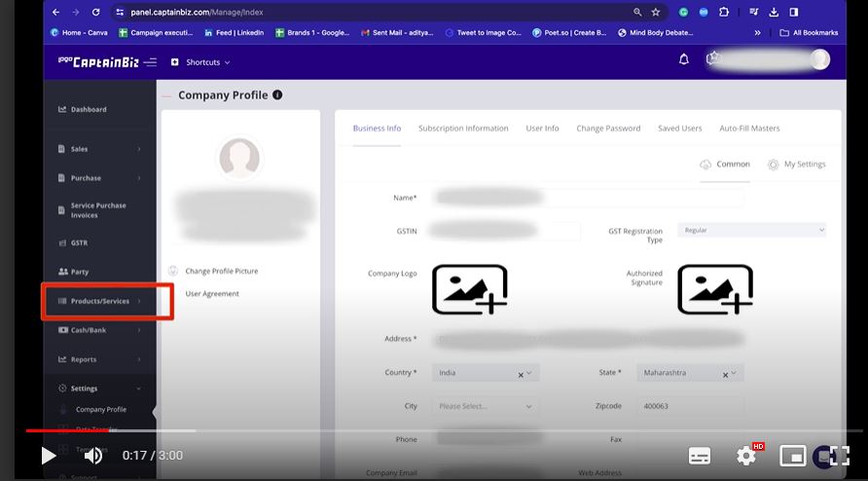Select Common settings tab
This screenshot has height=481, width=868.
tap(725, 164)
